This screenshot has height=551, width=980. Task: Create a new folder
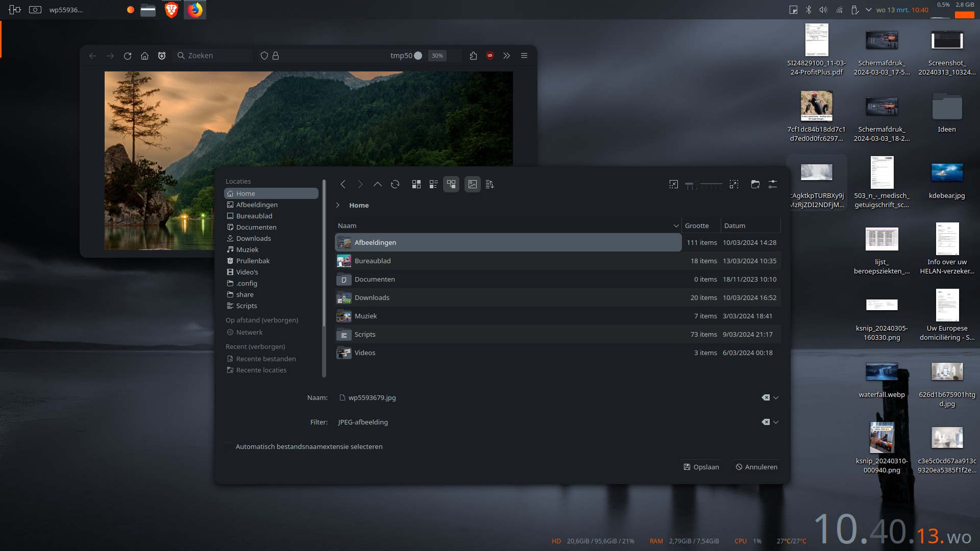click(x=755, y=184)
